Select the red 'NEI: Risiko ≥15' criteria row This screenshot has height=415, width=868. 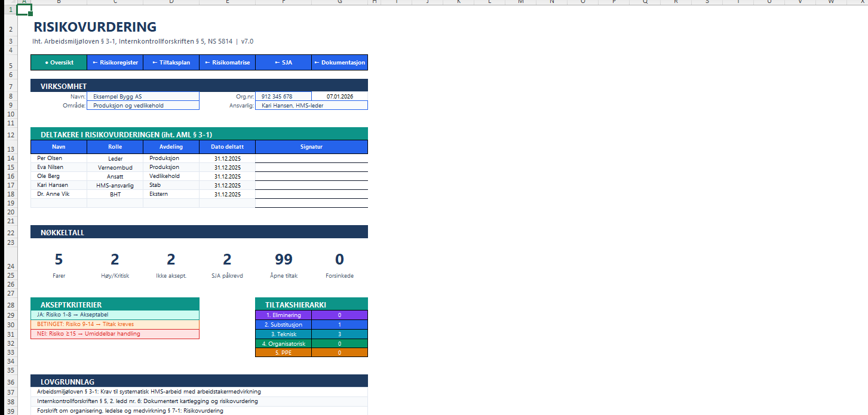click(x=115, y=334)
